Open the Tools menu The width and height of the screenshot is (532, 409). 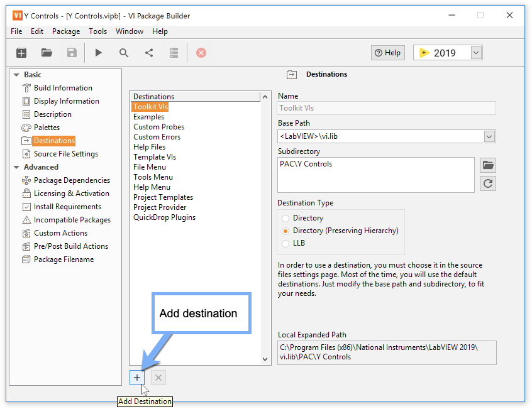pos(97,31)
